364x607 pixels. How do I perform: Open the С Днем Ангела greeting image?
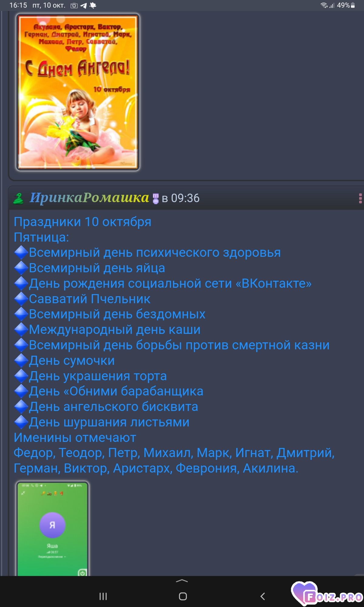tap(78, 92)
